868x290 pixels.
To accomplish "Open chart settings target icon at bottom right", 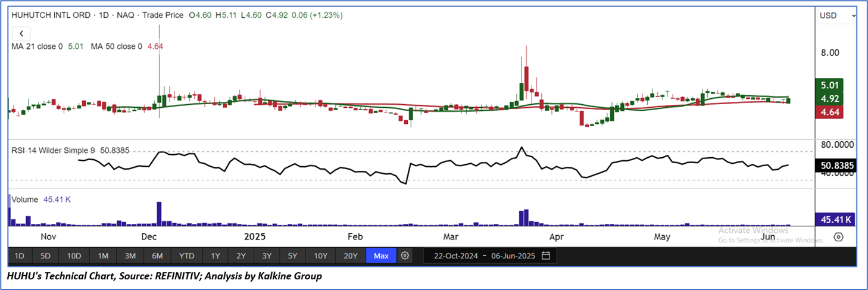I will coord(838,237).
